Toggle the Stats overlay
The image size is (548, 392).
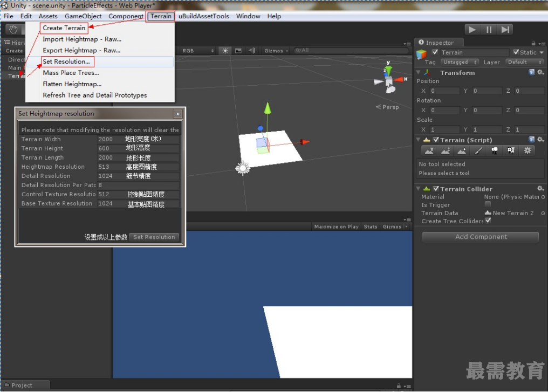(x=371, y=227)
